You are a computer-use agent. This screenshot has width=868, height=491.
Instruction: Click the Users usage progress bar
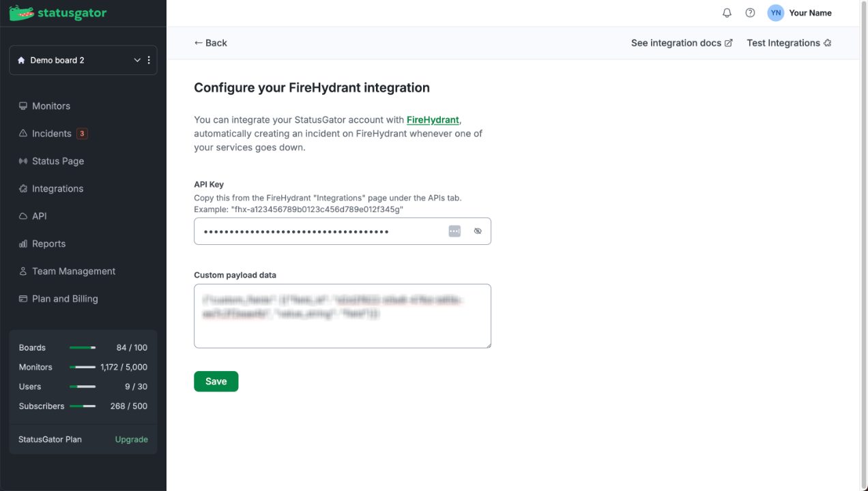click(x=83, y=387)
